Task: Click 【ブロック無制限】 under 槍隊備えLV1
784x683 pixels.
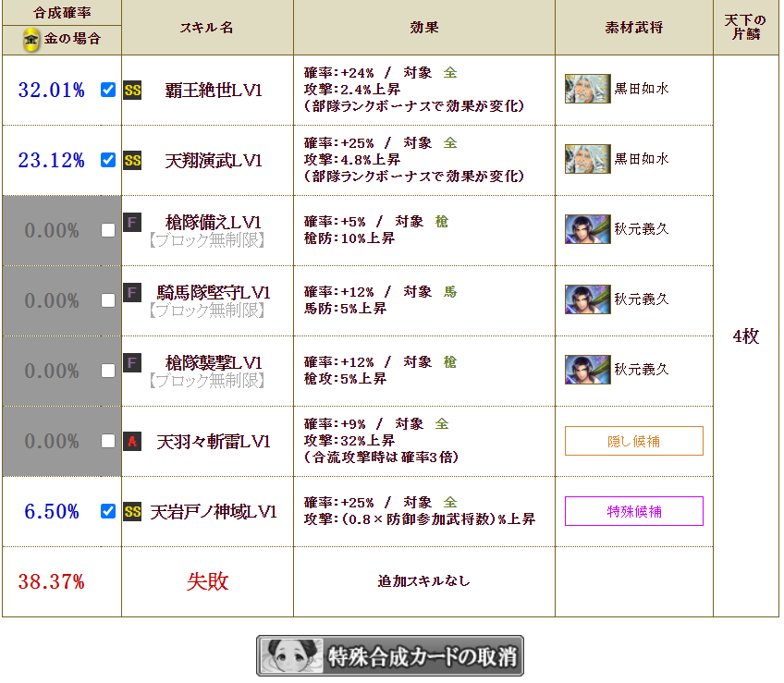Action: pyautogui.click(x=207, y=240)
